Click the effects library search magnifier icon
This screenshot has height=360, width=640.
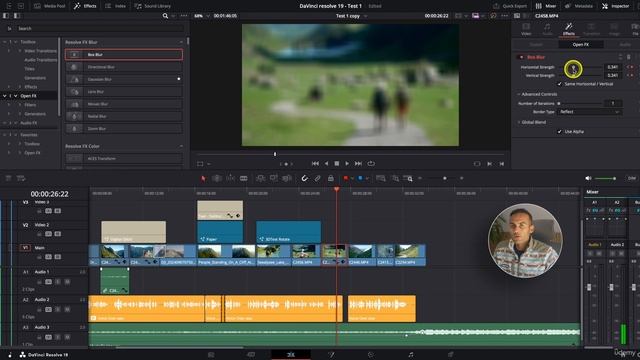165,16
